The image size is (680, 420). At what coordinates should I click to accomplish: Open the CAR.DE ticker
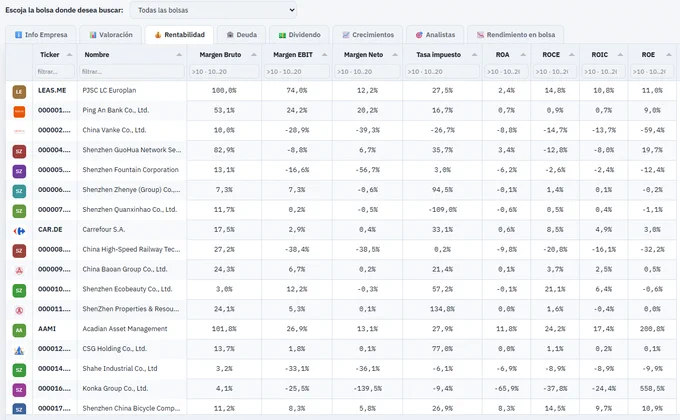tap(50, 229)
